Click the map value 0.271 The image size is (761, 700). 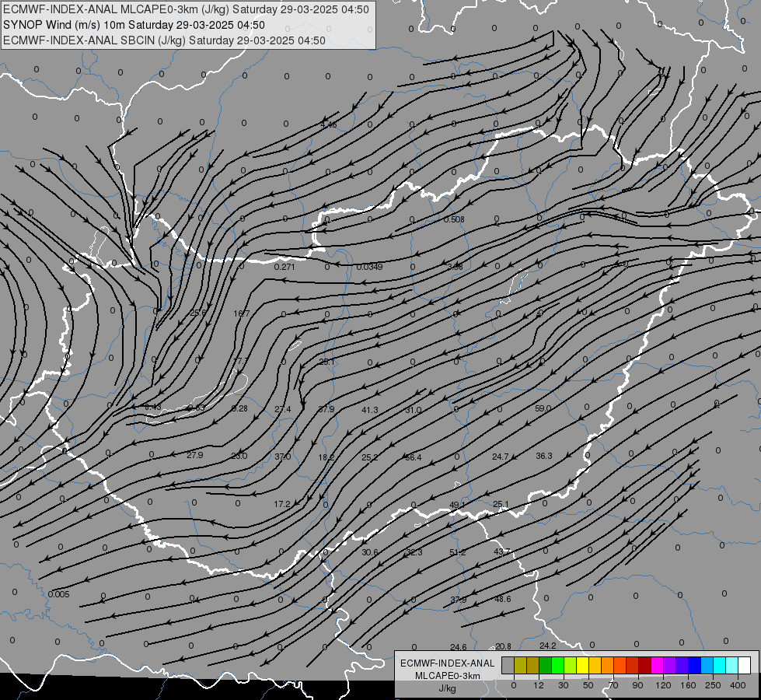[x=285, y=267]
